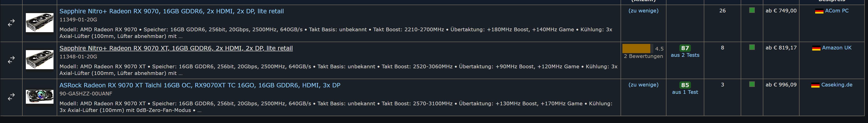Screen dimensions: 868x123
Task: Click the ASRock Taichi product thumbnail
Action: coord(40,97)
